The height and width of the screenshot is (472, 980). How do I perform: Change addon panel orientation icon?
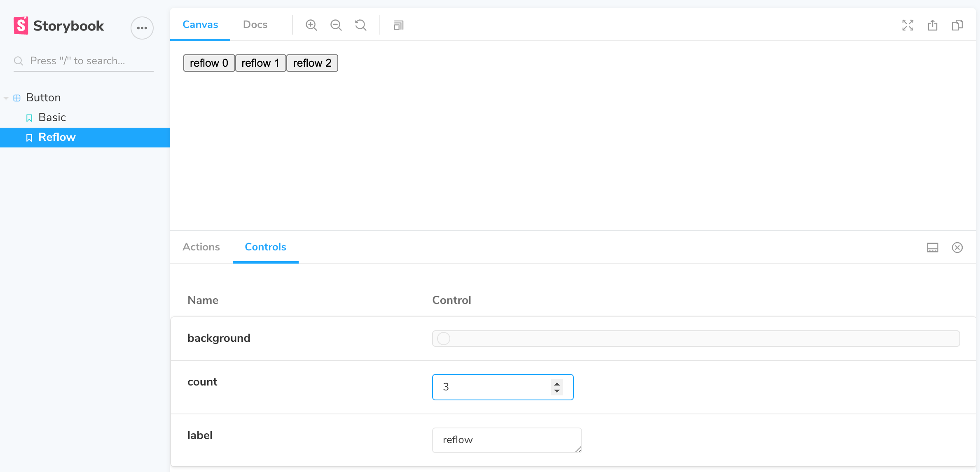click(933, 248)
